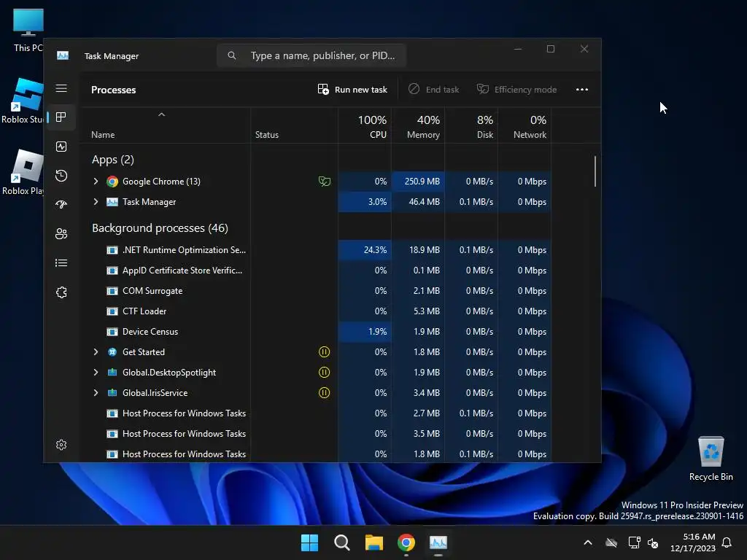Click the suspended pause icon on Get Started row
Viewport: 747px width, 560px height.
[324, 352]
